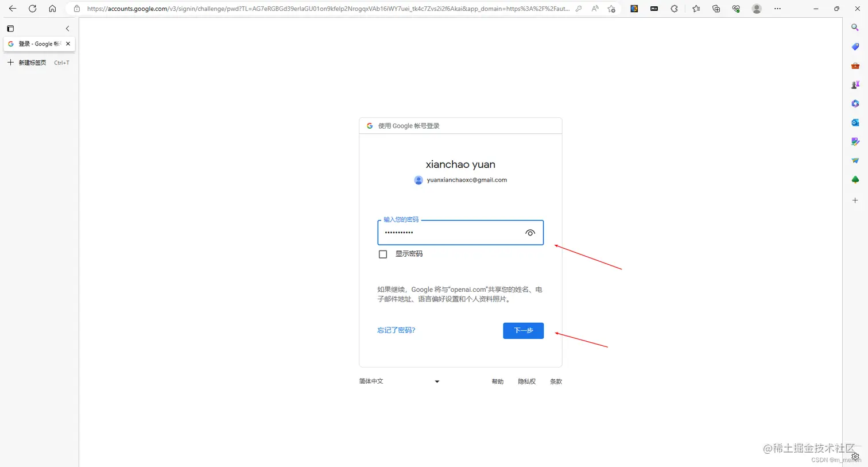The image size is (868, 467).
Task: Click the account email yuanxianchaoxc@gmail.com chip
Action: [460, 180]
